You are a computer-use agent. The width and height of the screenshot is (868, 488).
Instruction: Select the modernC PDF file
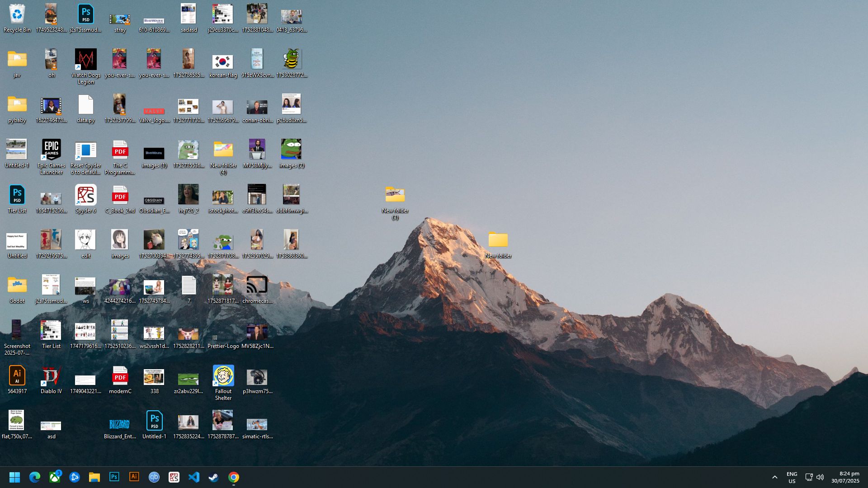pyautogui.click(x=120, y=380)
